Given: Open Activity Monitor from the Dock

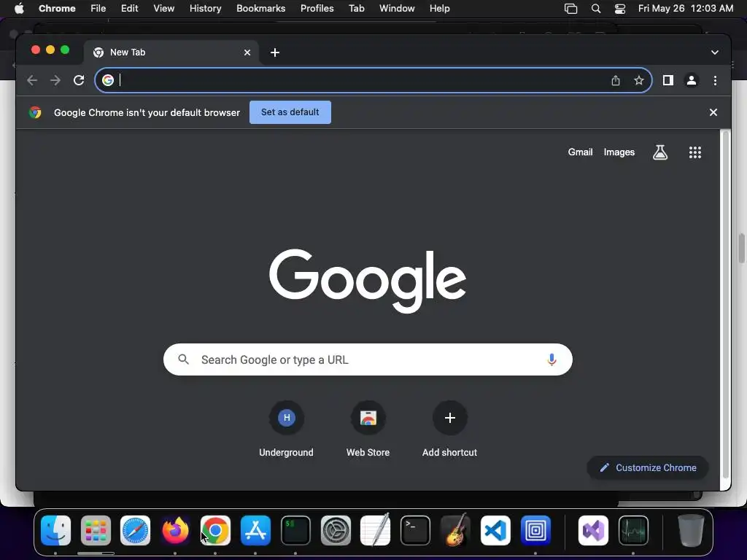Looking at the screenshot, I should 633,530.
